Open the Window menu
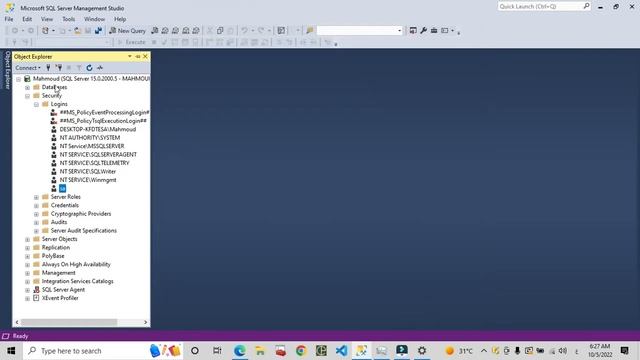The image size is (640, 360). click(94, 19)
